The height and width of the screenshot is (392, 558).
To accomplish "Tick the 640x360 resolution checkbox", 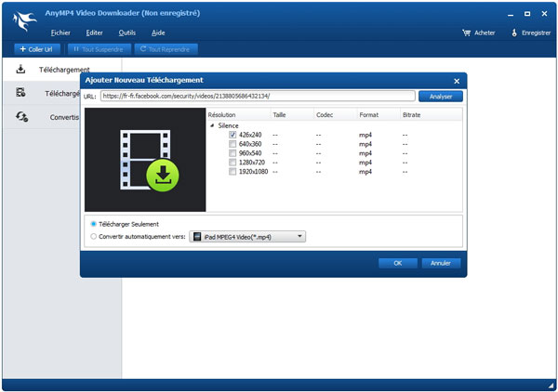I will tap(232, 144).
